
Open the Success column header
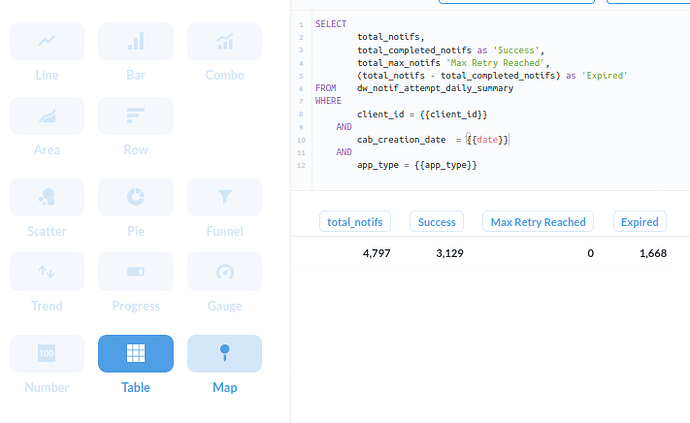(437, 221)
